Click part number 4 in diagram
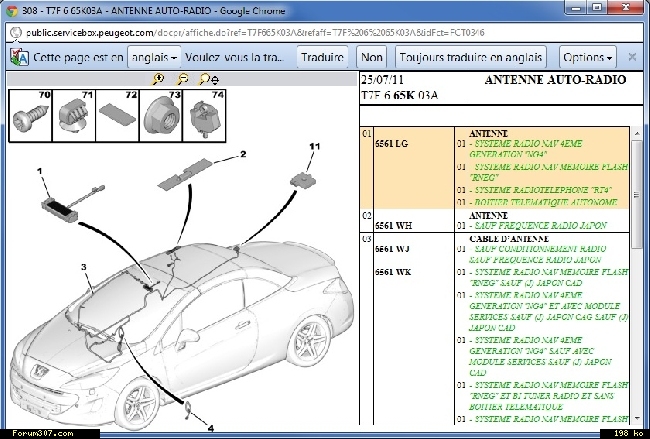The height and width of the screenshot is (439, 650). tap(211, 428)
